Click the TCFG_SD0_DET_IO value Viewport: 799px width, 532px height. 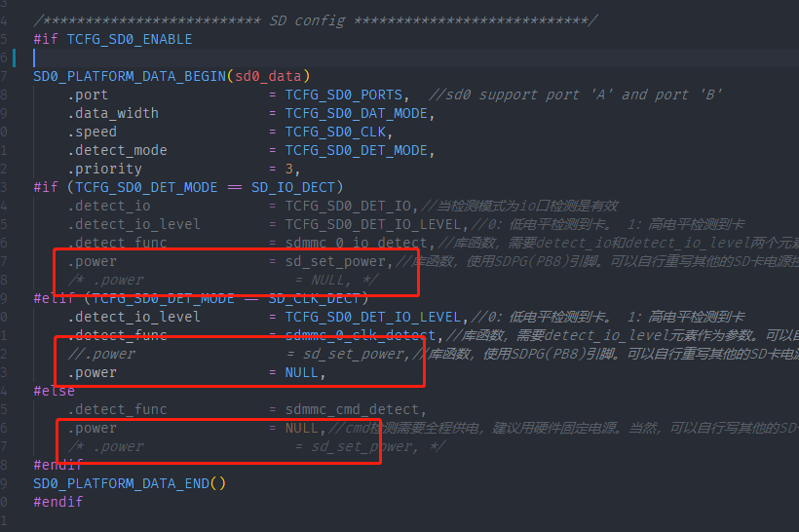[348, 206]
